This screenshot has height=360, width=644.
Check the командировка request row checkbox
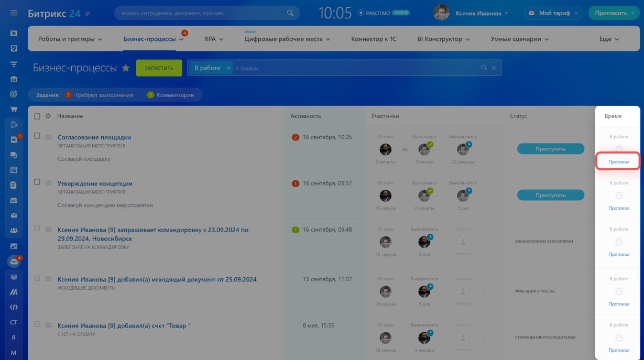[x=37, y=228]
